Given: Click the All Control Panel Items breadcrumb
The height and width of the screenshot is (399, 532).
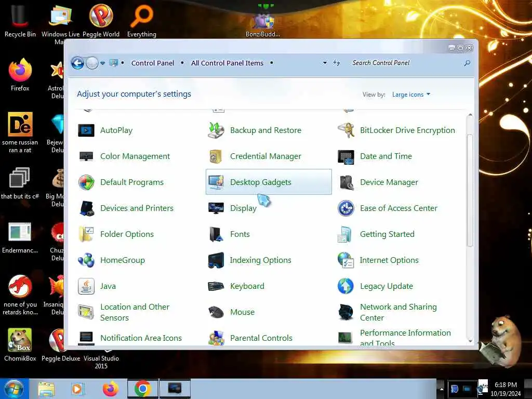Looking at the screenshot, I should [227, 63].
